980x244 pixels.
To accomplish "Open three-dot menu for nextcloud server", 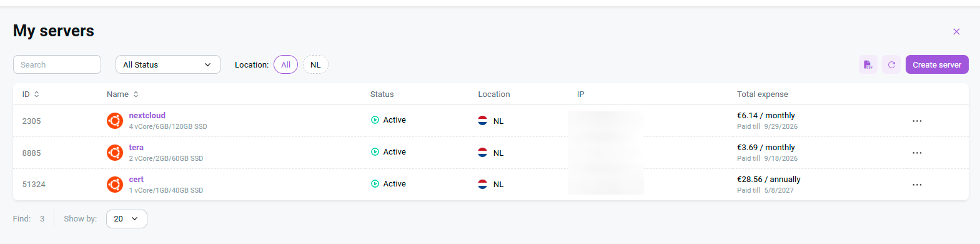I will coord(917,121).
